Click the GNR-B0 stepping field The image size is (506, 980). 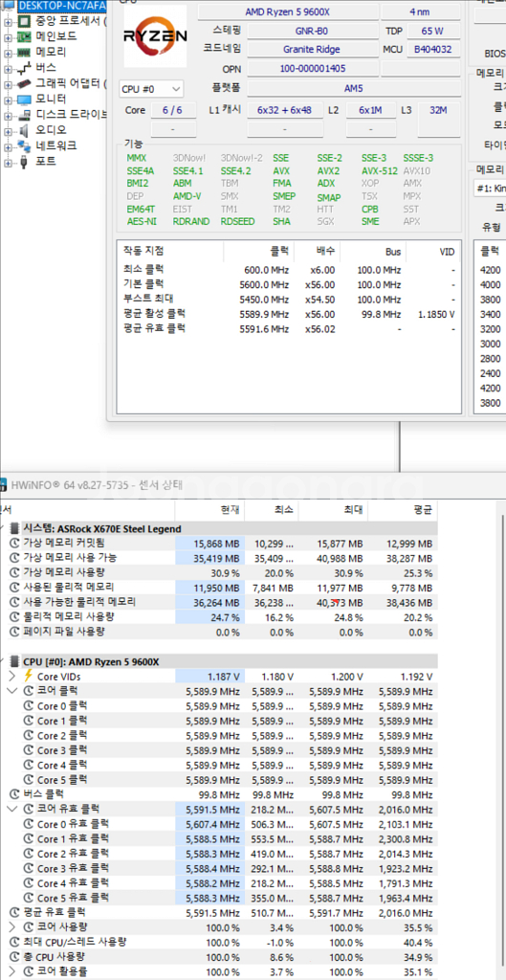pos(313,30)
